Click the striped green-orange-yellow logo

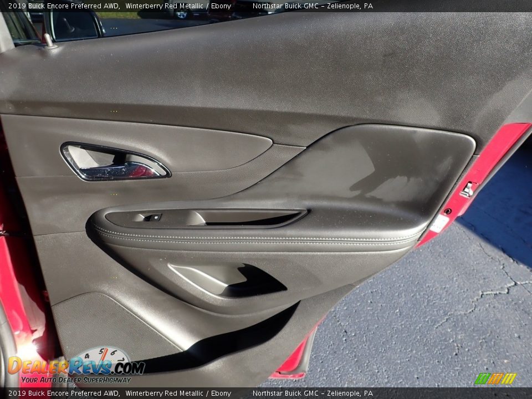[x=495, y=378]
